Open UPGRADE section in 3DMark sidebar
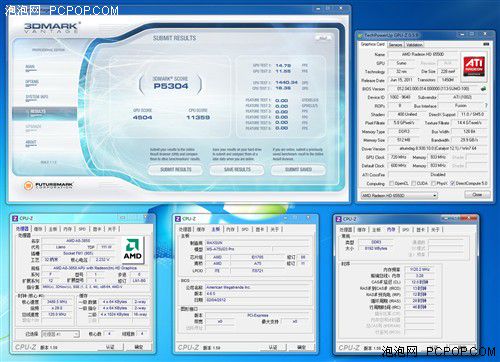Image resolution: width=500 pixels, height=362 pixels. point(33,128)
